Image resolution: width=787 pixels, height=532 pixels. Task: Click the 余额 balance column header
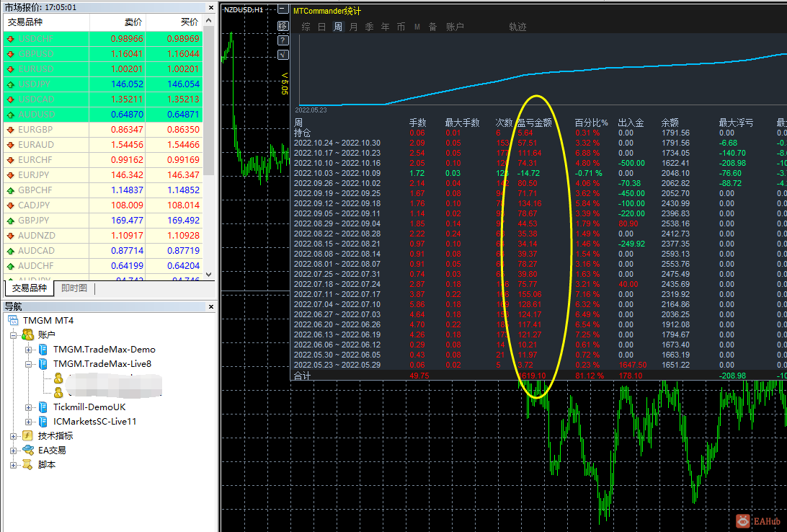pyautogui.click(x=670, y=123)
